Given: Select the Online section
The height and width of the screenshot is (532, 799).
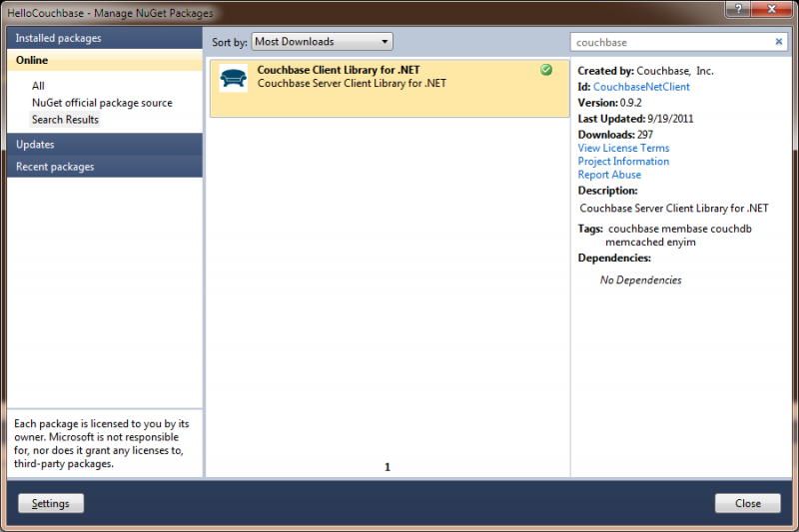Looking at the screenshot, I should [x=105, y=60].
